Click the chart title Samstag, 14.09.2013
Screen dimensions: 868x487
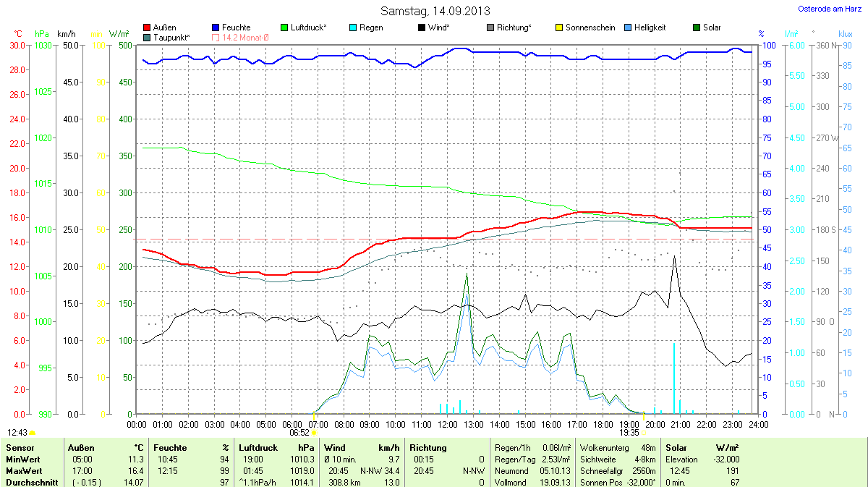[435, 11]
